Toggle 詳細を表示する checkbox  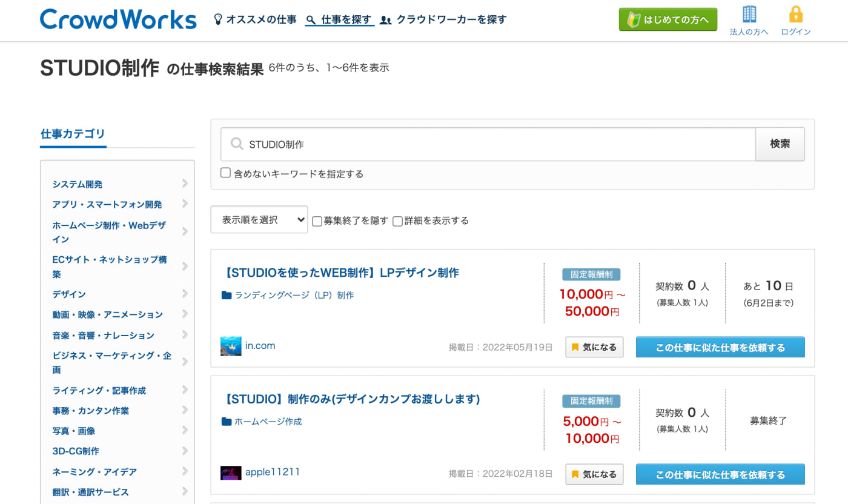pyautogui.click(x=397, y=221)
